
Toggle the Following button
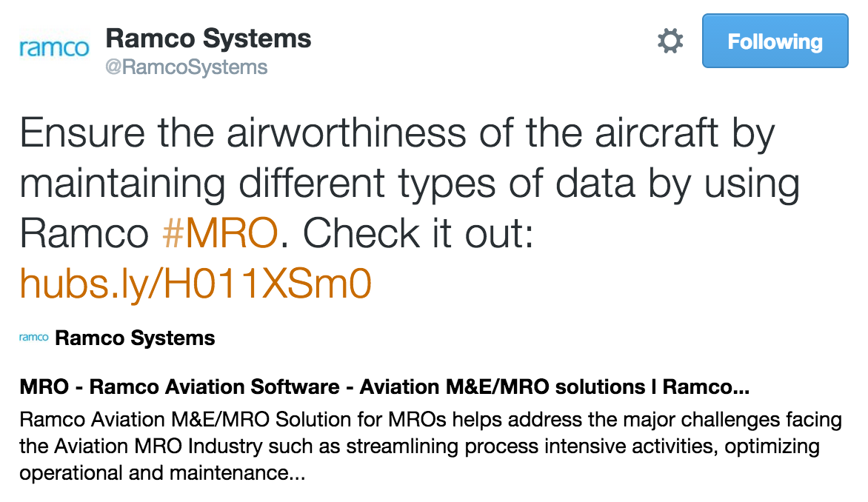(x=775, y=41)
